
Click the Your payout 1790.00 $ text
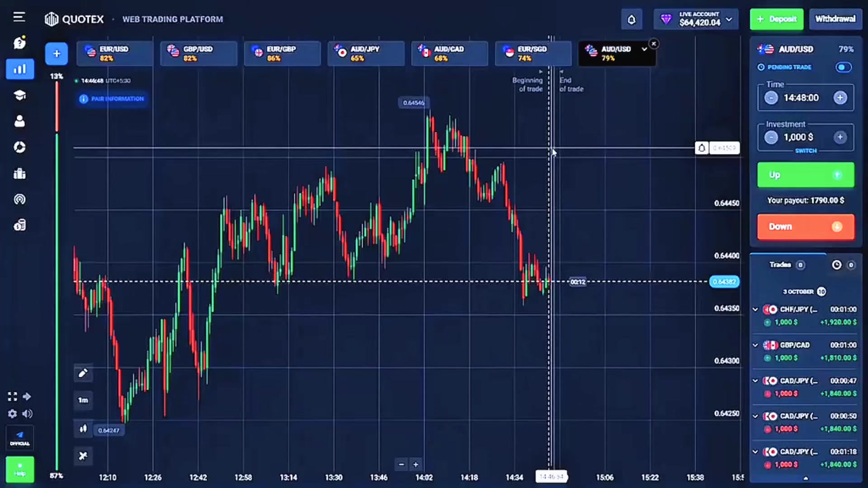tap(806, 201)
